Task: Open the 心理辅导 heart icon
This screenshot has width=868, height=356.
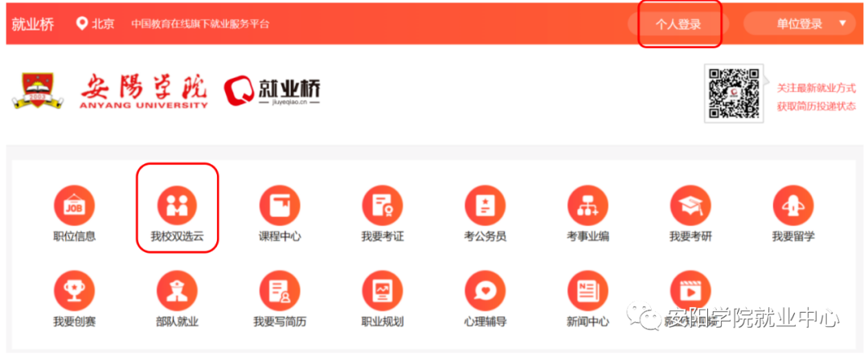Action: 485,291
